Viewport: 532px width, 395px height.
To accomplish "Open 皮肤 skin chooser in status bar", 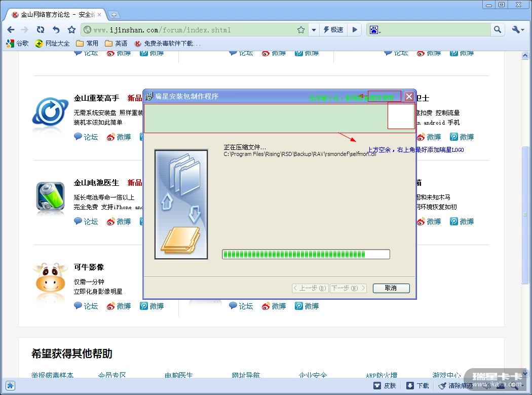I will [x=385, y=385].
